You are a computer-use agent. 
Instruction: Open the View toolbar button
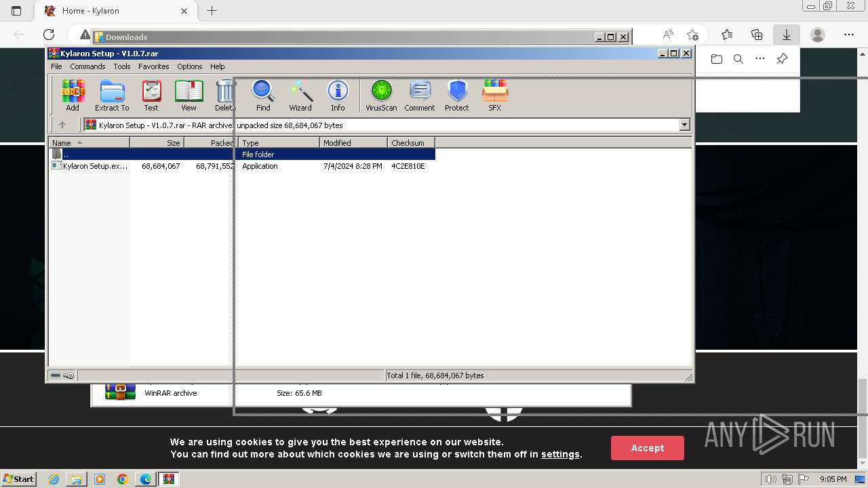189,96
